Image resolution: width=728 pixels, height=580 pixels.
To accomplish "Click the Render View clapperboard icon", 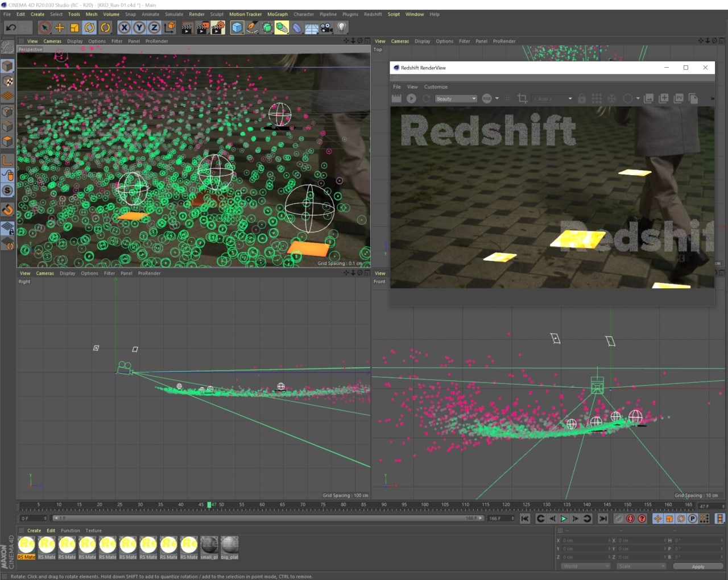I will tap(187, 27).
